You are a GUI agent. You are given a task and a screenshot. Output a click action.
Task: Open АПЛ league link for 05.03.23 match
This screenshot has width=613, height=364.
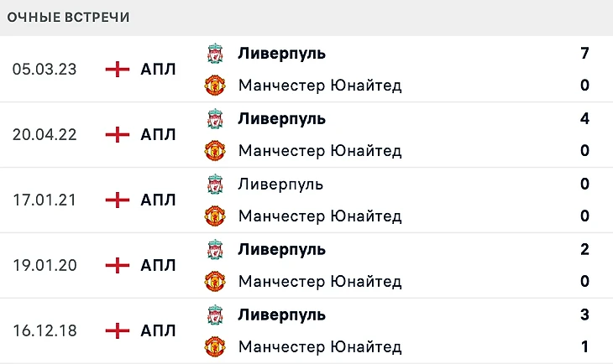pyautogui.click(x=158, y=70)
